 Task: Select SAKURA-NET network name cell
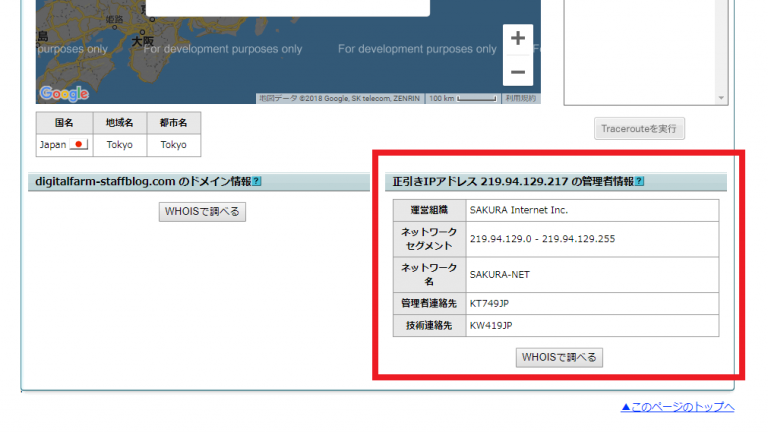pyautogui.click(x=592, y=275)
